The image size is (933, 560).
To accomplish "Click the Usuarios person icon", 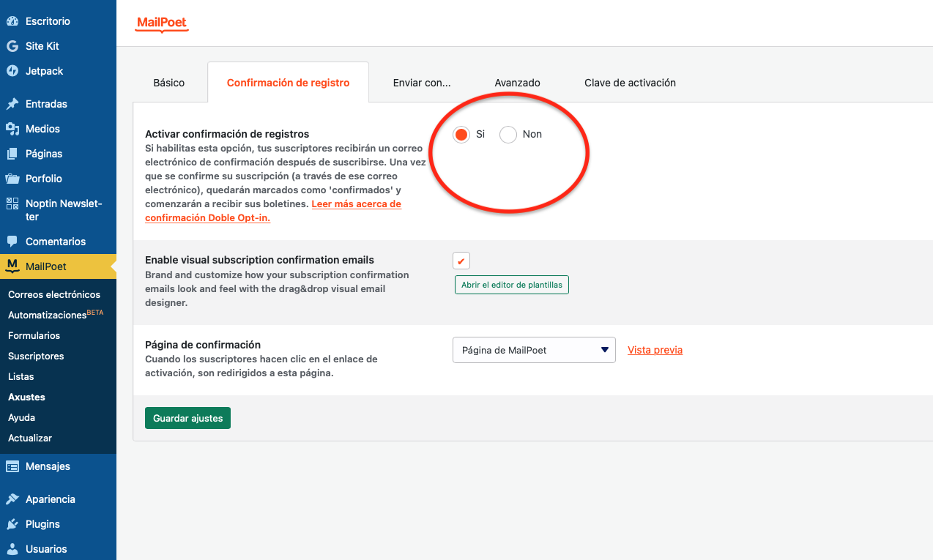I will [x=12, y=549].
